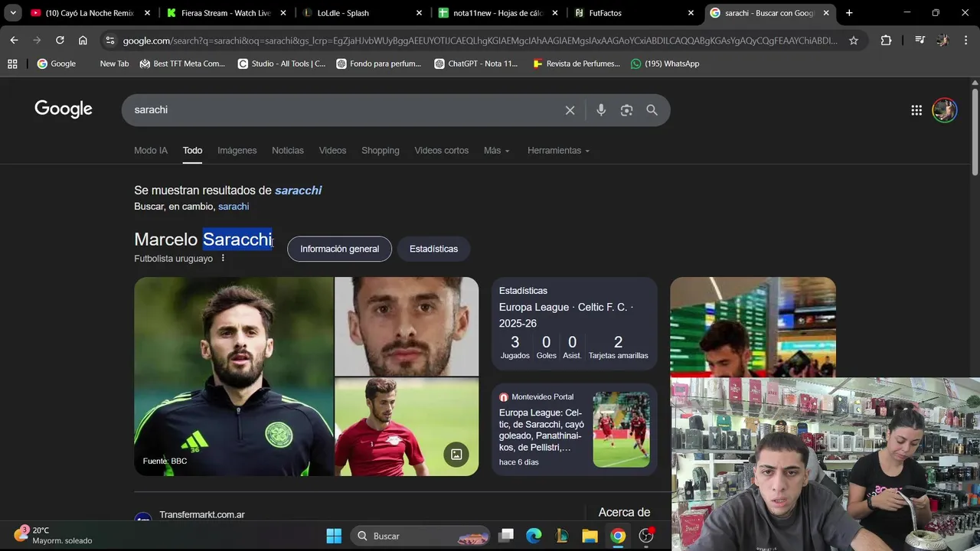Open File Explorer from taskbar
980x551 pixels.
click(x=590, y=536)
